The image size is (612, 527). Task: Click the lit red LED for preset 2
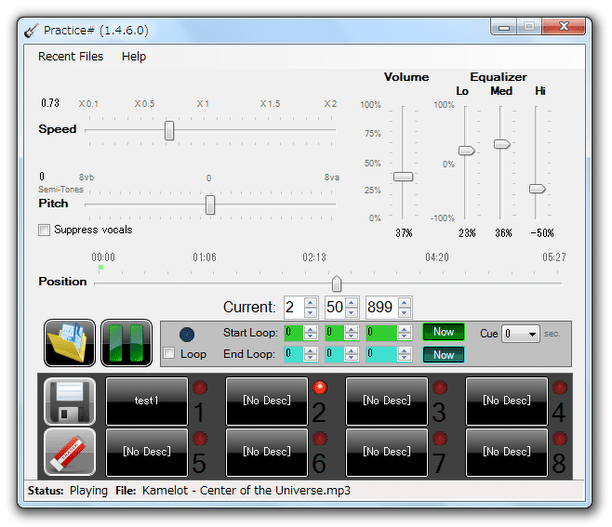click(320, 387)
